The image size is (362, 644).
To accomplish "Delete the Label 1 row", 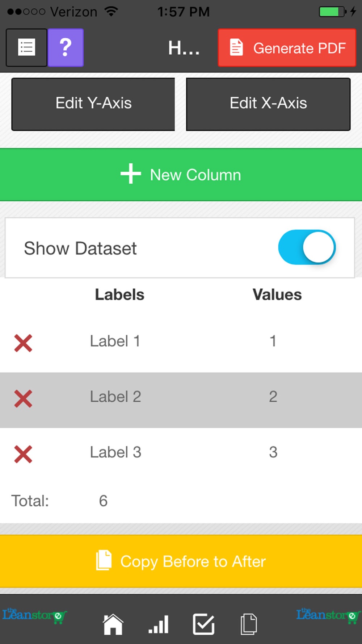I will click(23, 343).
